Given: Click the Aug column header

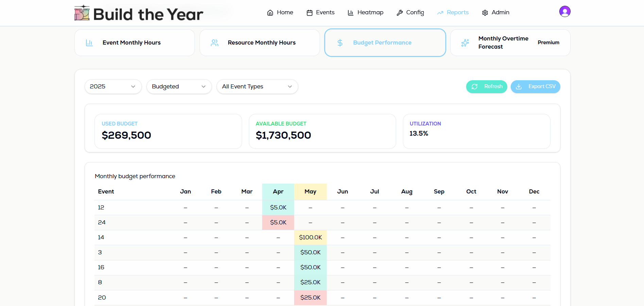Looking at the screenshot, I should coord(407,192).
